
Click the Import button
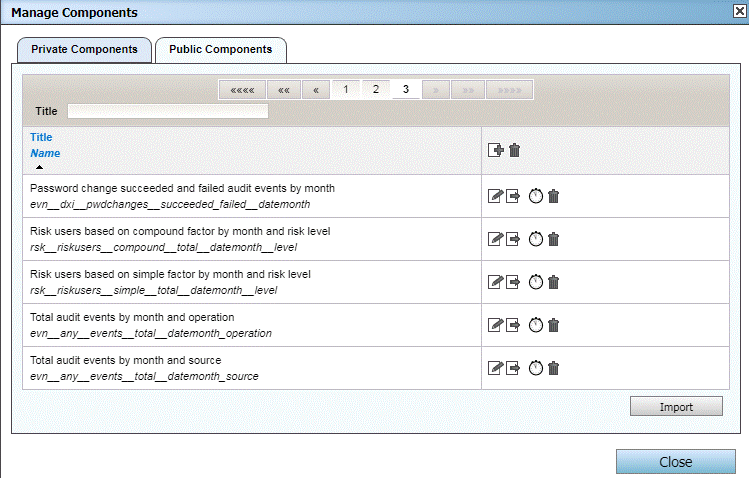click(x=676, y=407)
